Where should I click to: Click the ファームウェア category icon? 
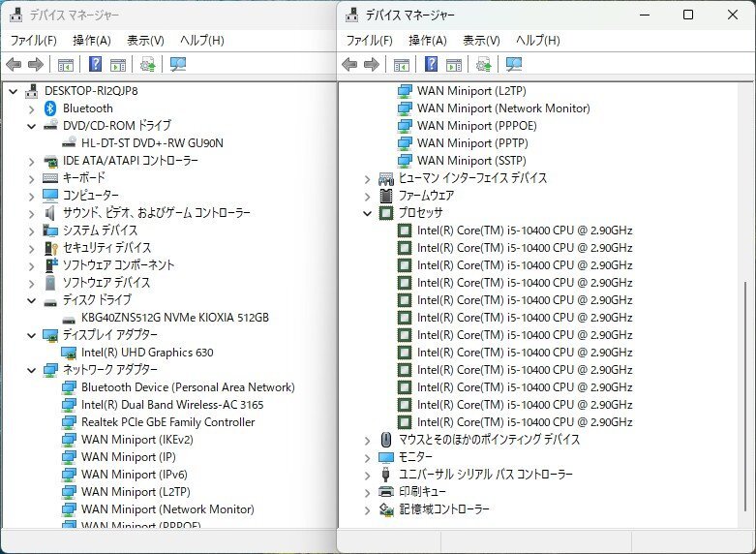click(386, 196)
